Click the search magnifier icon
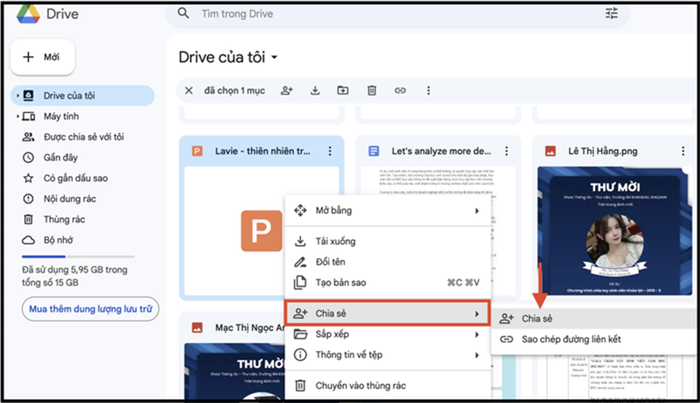Screen dimensions: 700x403 pos(183,13)
